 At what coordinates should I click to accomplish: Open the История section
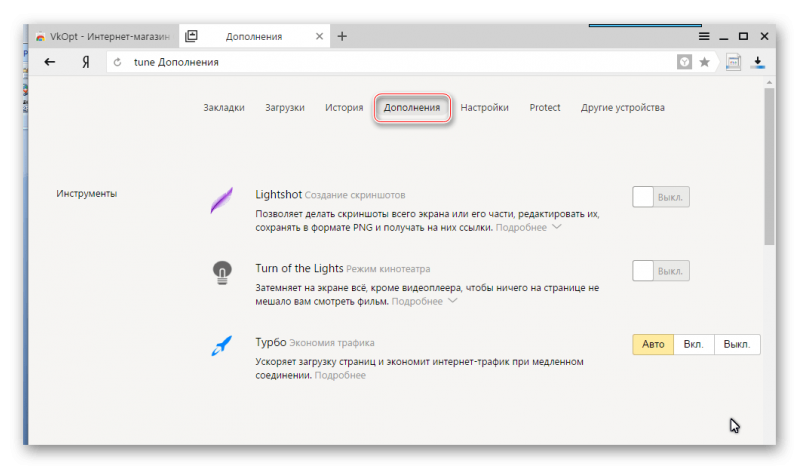[344, 108]
